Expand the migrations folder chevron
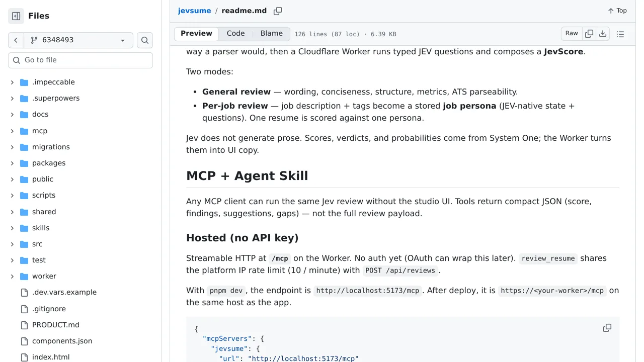 pos(12,147)
